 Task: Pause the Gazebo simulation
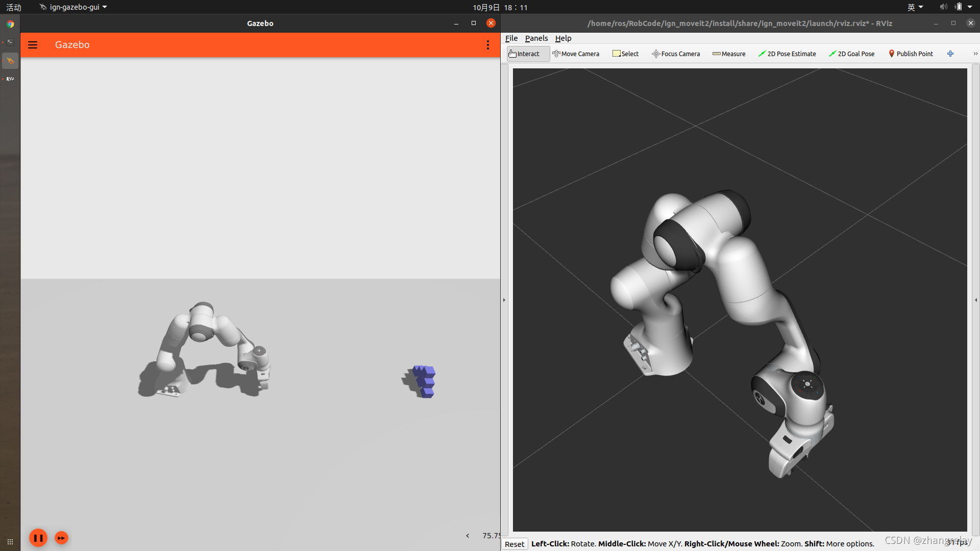38,538
